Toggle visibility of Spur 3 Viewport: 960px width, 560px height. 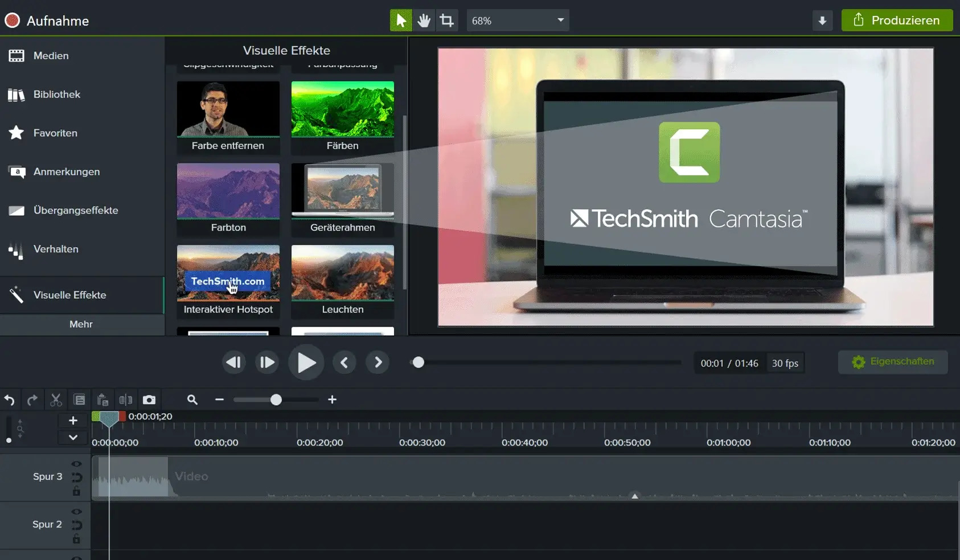[76, 463]
